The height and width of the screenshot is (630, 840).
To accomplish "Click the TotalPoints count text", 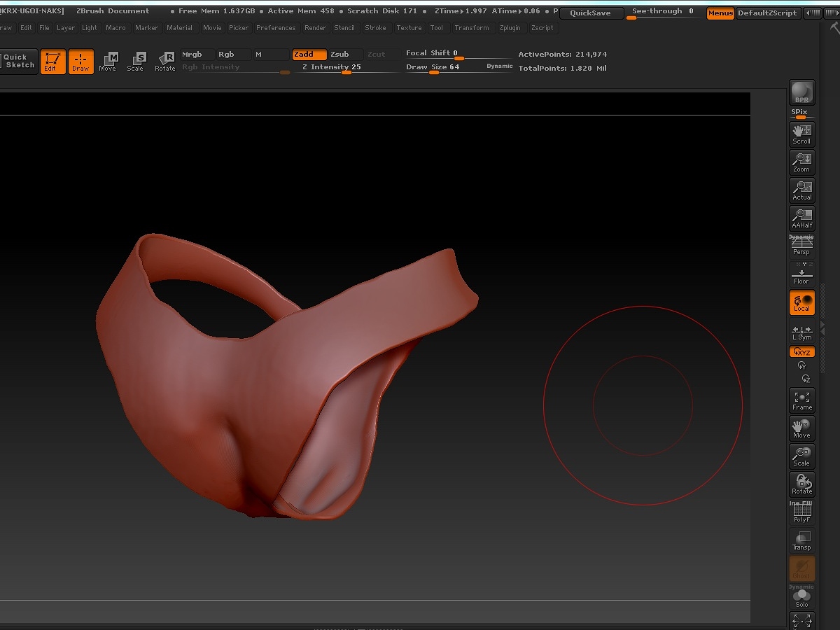I will (563, 69).
